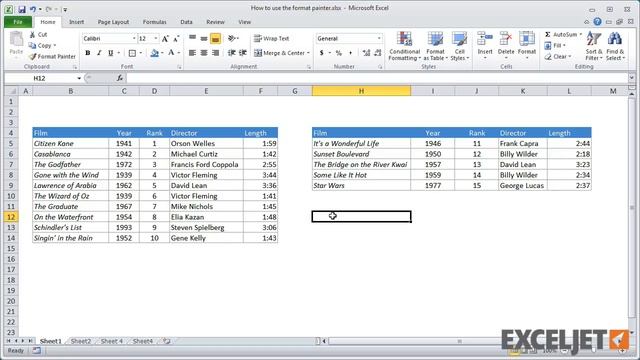Apply Comma Style number format
The width and height of the screenshot is (640, 360).
tap(350, 53)
